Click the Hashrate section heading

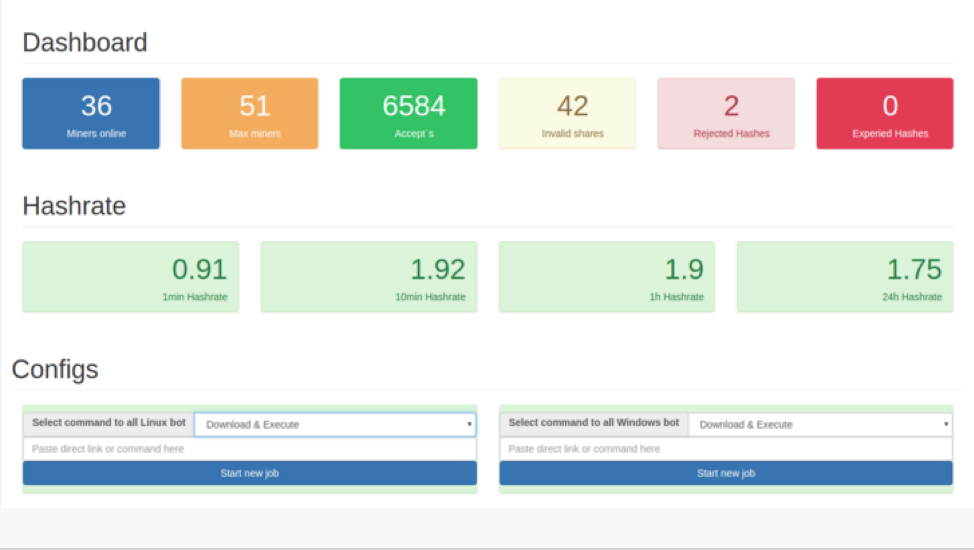(x=74, y=206)
